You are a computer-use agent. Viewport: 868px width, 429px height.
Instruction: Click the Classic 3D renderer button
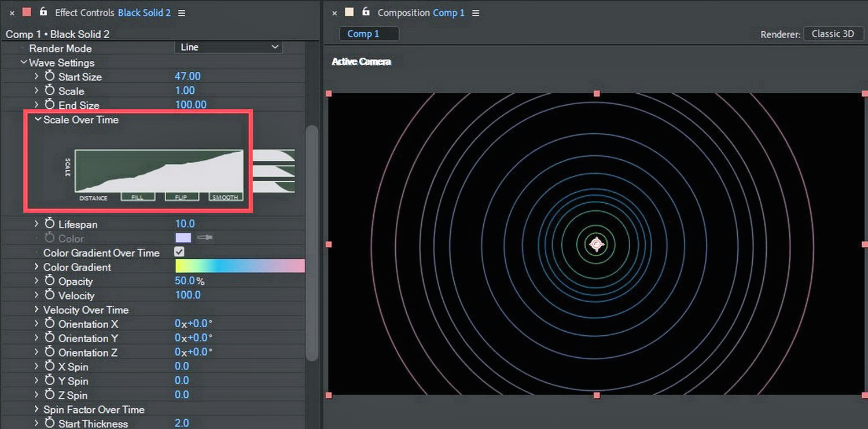click(833, 34)
